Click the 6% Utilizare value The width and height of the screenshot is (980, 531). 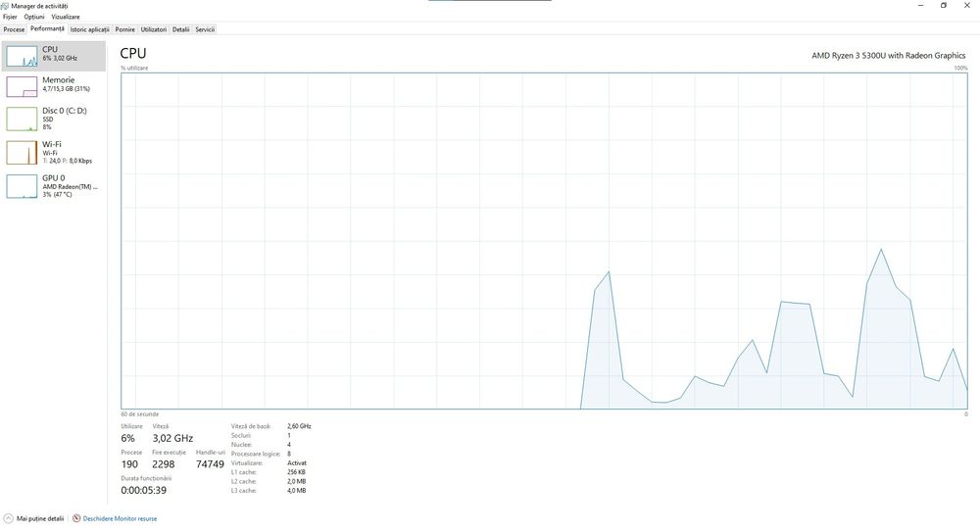(128, 439)
